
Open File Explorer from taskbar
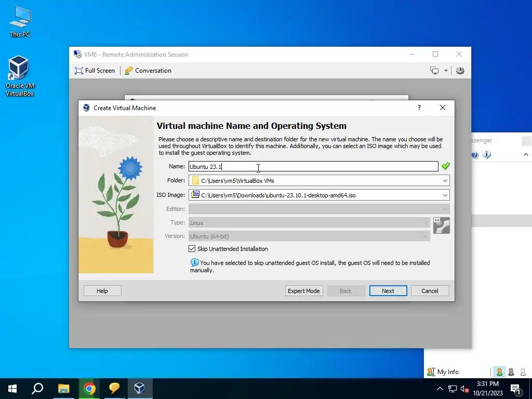tap(63, 389)
